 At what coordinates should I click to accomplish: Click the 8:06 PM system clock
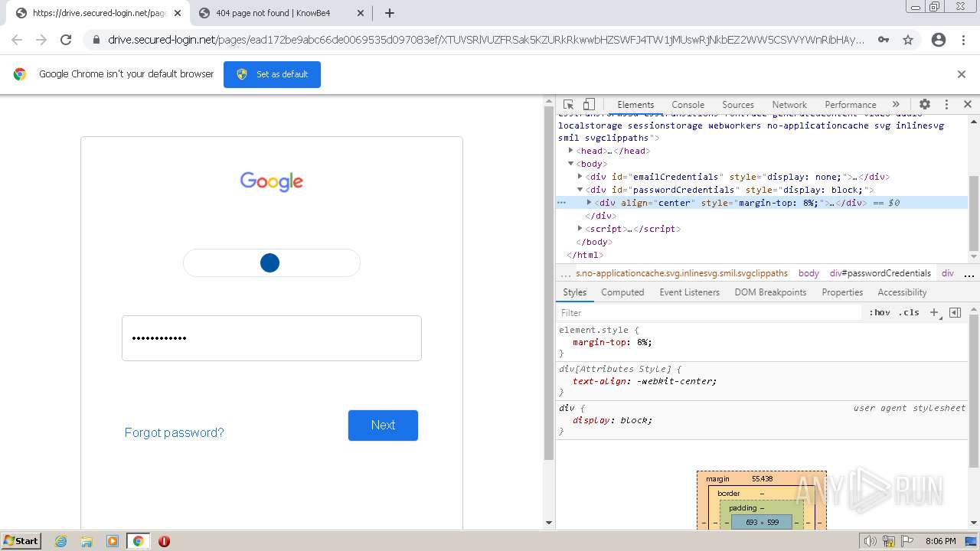[940, 541]
